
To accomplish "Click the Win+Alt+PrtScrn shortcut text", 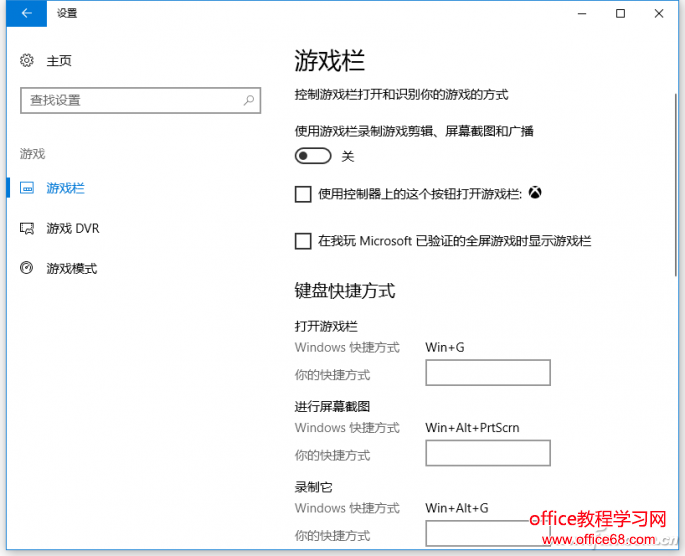I will click(472, 428).
